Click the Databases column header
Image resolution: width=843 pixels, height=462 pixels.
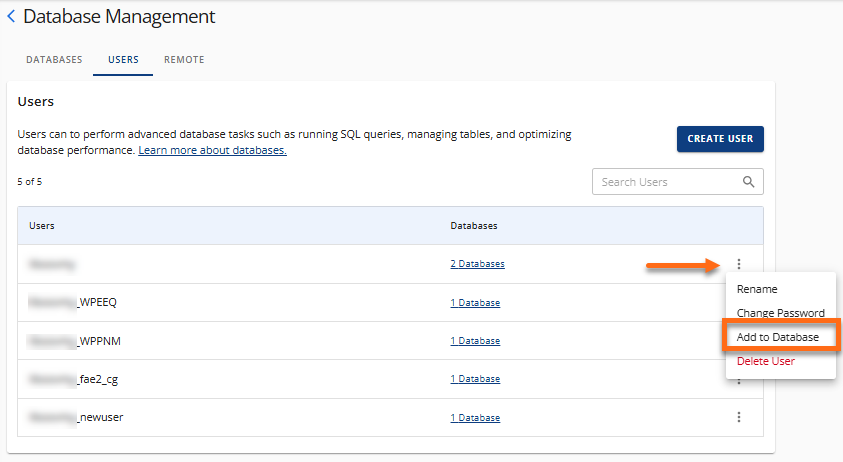pos(474,226)
